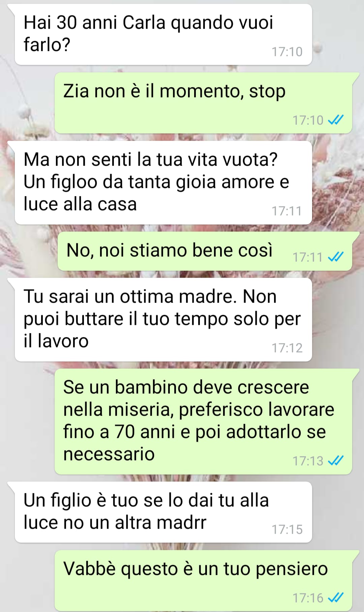Tap the read ticks beside 17:11

336,257
